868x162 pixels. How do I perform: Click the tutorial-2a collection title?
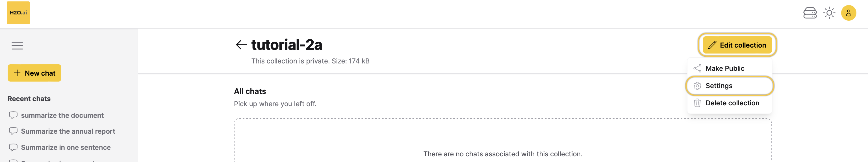pyautogui.click(x=287, y=44)
